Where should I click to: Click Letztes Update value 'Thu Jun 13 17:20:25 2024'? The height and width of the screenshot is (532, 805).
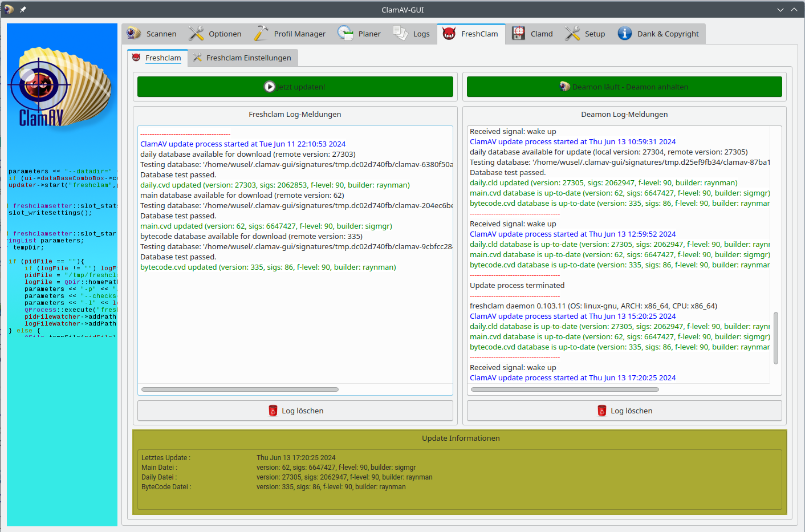click(296, 458)
